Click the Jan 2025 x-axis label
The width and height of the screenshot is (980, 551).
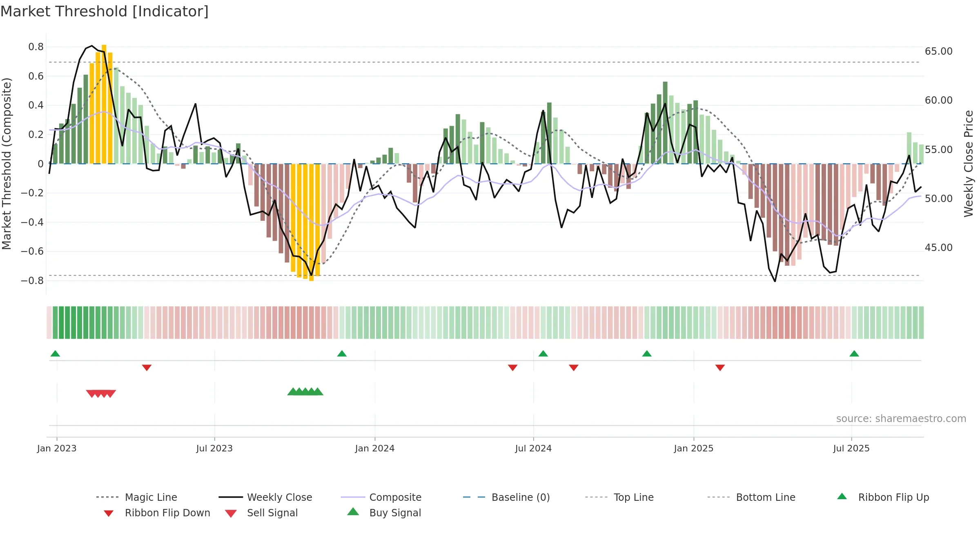tap(694, 449)
